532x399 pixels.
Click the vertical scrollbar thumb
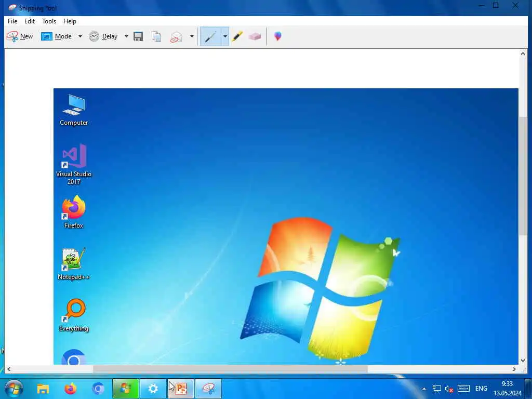[x=523, y=176]
